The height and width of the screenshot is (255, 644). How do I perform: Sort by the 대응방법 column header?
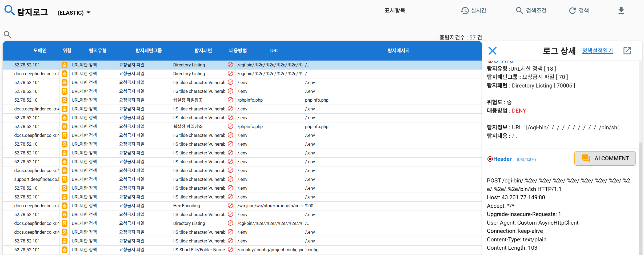tap(238, 50)
